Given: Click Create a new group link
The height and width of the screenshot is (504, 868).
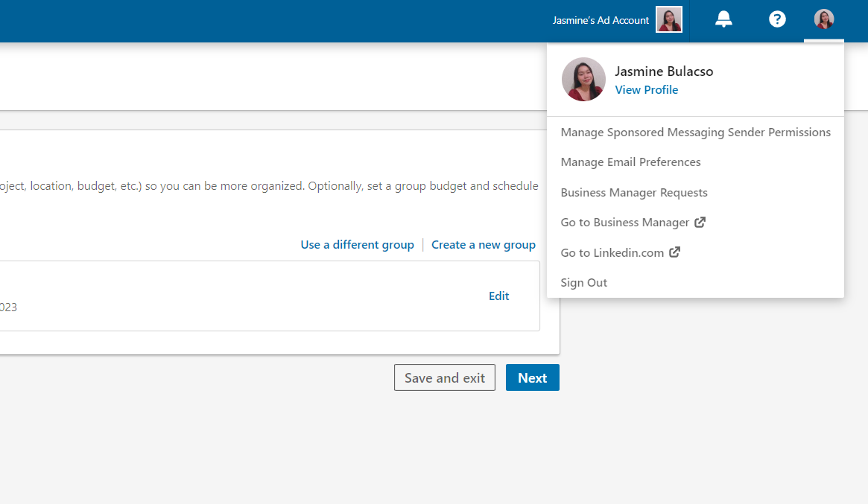Looking at the screenshot, I should (x=484, y=244).
